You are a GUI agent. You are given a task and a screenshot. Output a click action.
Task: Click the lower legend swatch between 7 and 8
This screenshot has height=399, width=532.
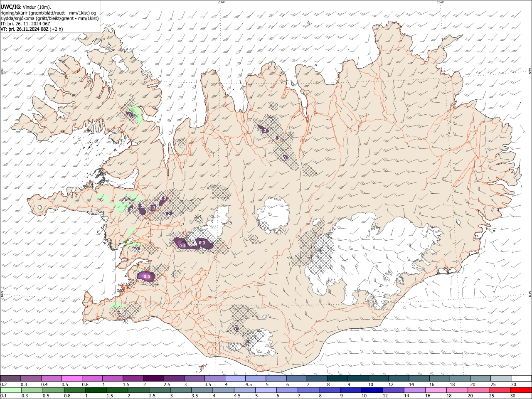click(308, 390)
